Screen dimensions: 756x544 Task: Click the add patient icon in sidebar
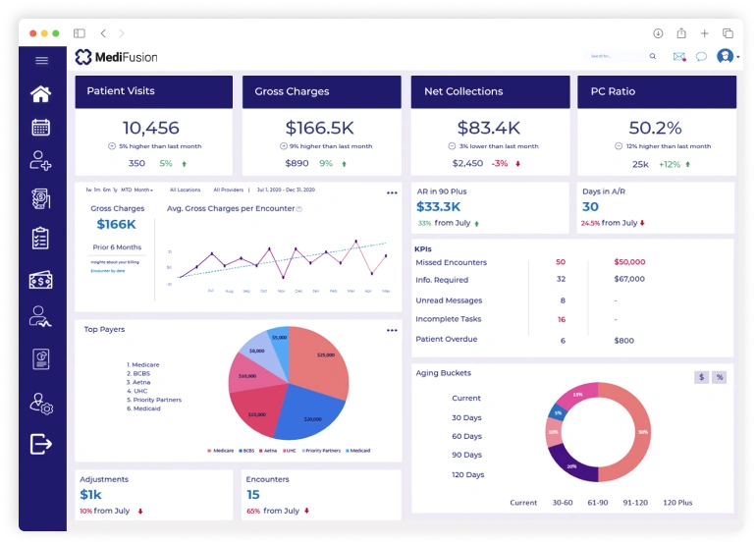(x=40, y=159)
